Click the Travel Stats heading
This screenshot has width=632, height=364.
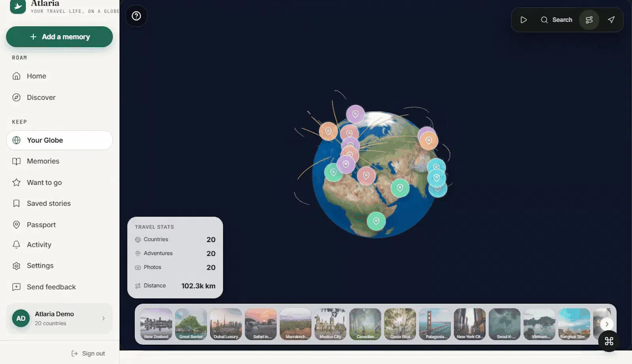point(154,227)
